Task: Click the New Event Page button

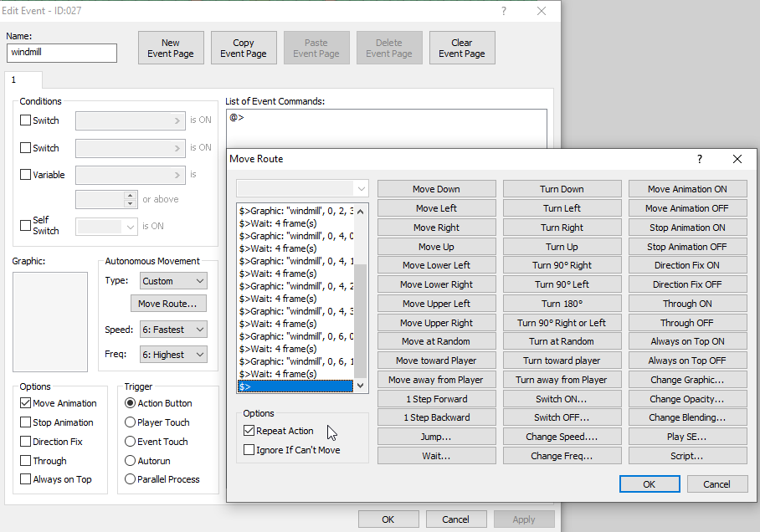Action: tap(171, 49)
